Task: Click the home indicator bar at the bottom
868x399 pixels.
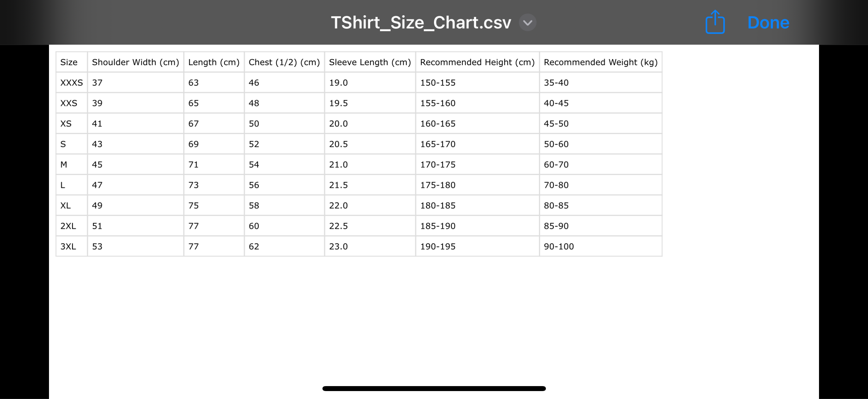Action: (x=434, y=388)
